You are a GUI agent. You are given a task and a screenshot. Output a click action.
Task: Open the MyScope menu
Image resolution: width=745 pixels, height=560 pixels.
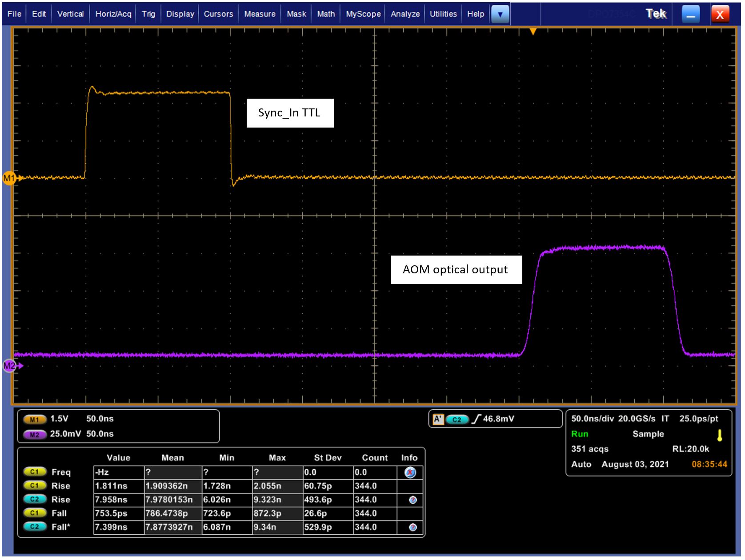[x=363, y=14]
